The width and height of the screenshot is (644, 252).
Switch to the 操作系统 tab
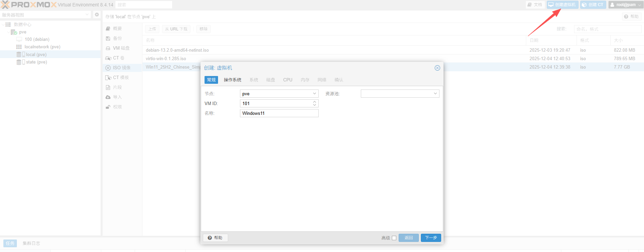tap(232, 80)
